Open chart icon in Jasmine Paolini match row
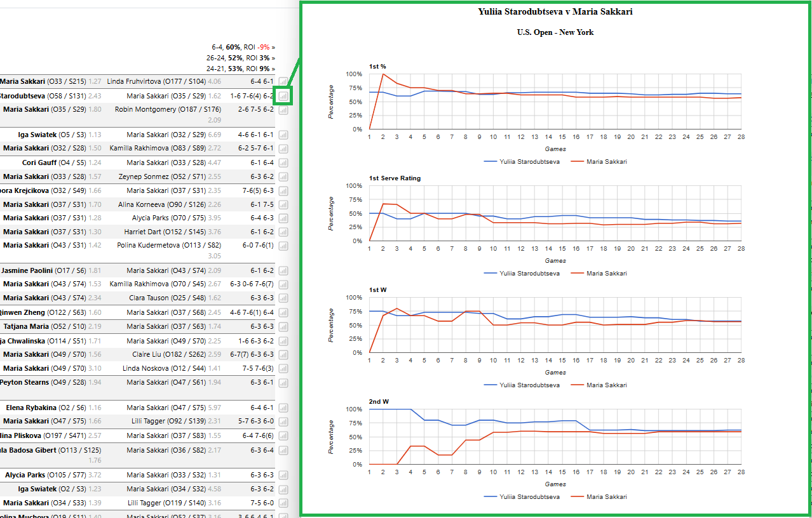The image size is (812, 518). (283, 271)
